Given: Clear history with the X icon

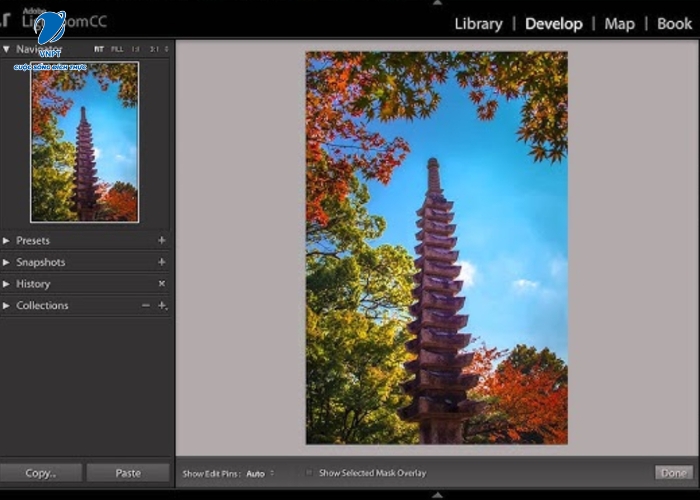Looking at the screenshot, I should point(162,283).
